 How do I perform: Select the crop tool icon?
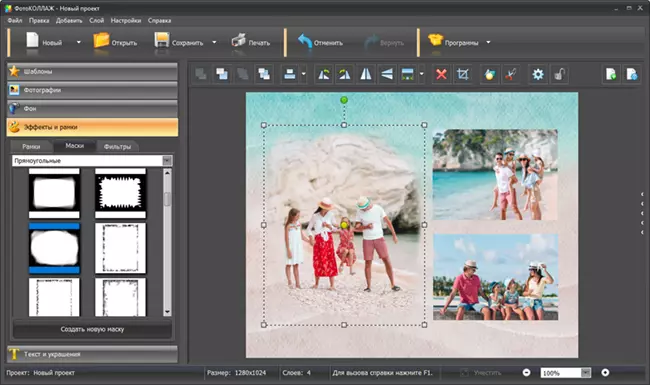click(x=463, y=75)
